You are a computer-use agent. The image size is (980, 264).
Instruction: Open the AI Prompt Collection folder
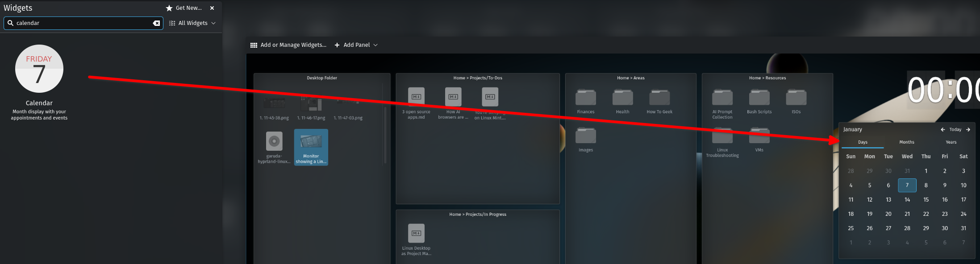pos(722,104)
